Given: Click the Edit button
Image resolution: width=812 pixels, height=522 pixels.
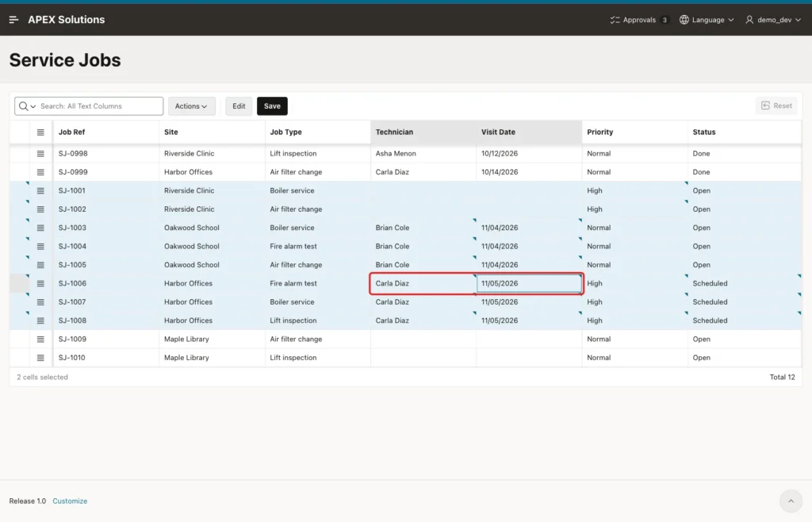Looking at the screenshot, I should tap(239, 106).
